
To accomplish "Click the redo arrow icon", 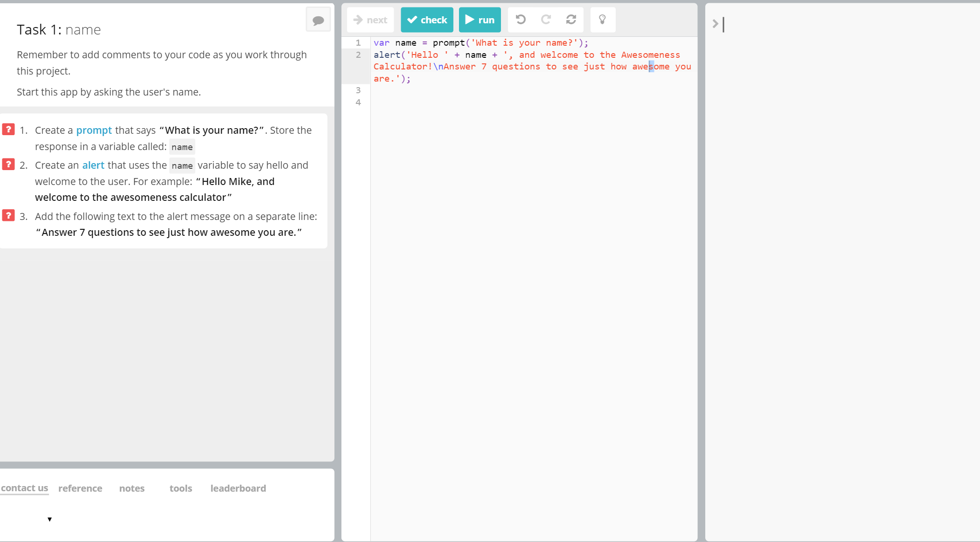I will point(546,20).
